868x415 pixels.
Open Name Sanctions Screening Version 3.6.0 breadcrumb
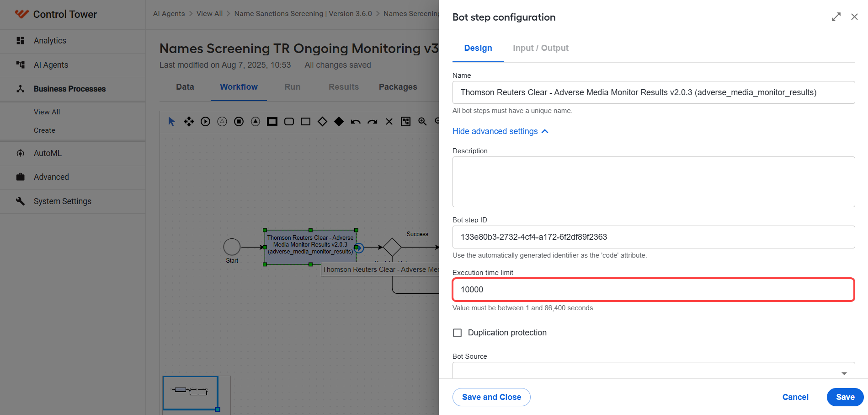pyautogui.click(x=303, y=14)
